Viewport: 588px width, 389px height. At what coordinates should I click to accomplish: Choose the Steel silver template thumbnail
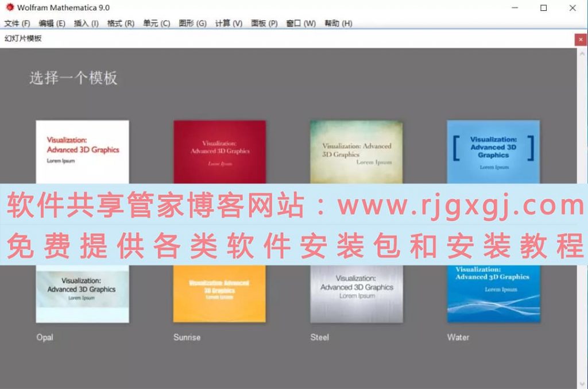pos(357,294)
